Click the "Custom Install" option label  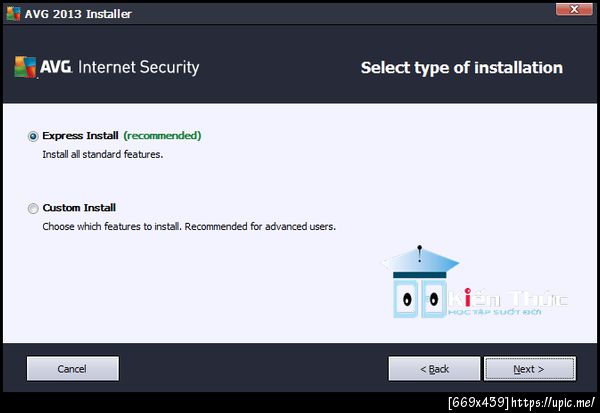pyautogui.click(x=79, y=208)
